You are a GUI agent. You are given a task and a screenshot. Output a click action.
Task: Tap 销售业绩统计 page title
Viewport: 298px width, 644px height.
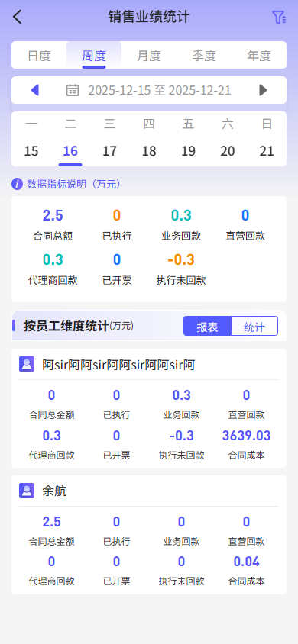click(x=149, y=18)
